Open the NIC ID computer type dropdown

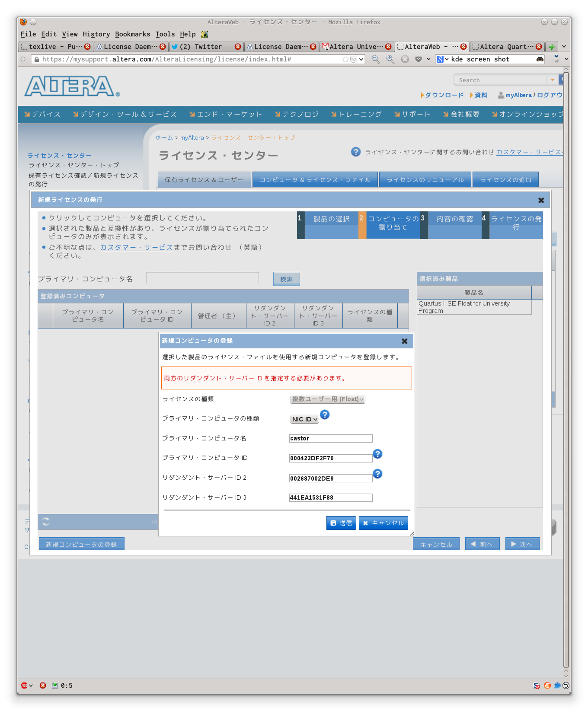(x=304, y=419)
